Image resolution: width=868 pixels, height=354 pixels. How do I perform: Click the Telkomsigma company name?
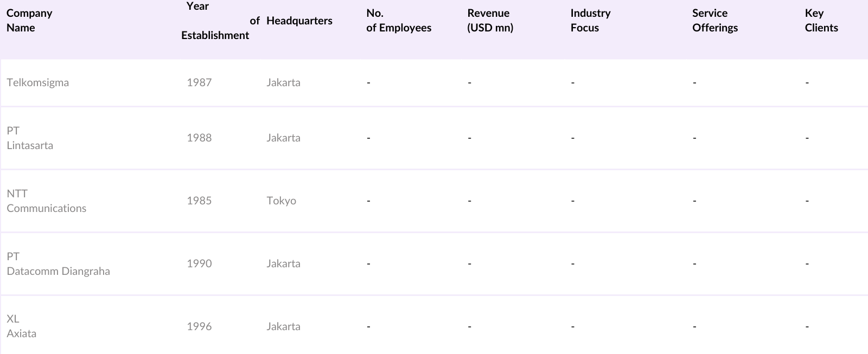(38, 82)
